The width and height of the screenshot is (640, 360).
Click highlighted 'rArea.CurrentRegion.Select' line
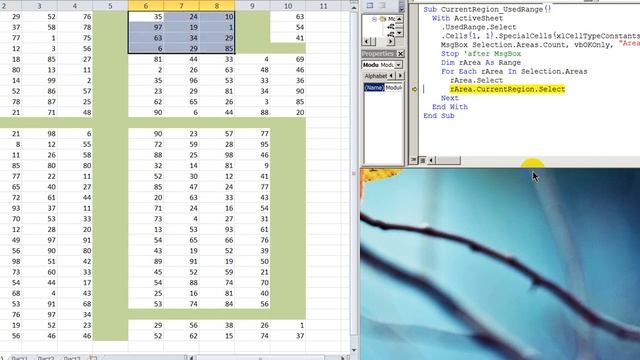[x=507, y=89]
